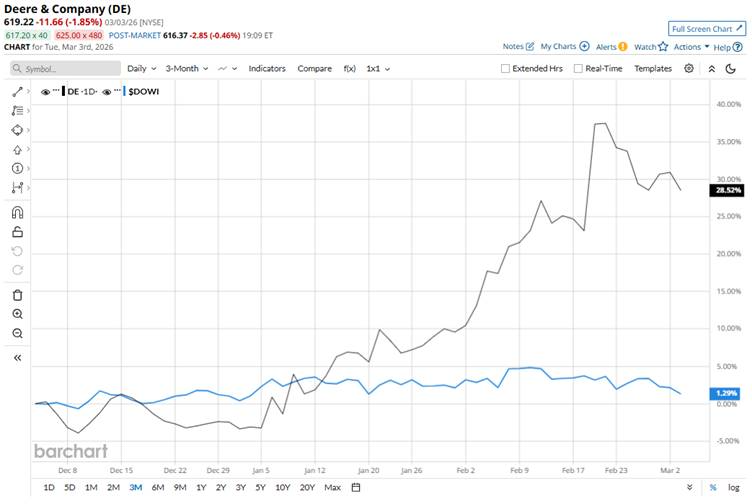Zoom in on the chart

(x=17, y=313)
